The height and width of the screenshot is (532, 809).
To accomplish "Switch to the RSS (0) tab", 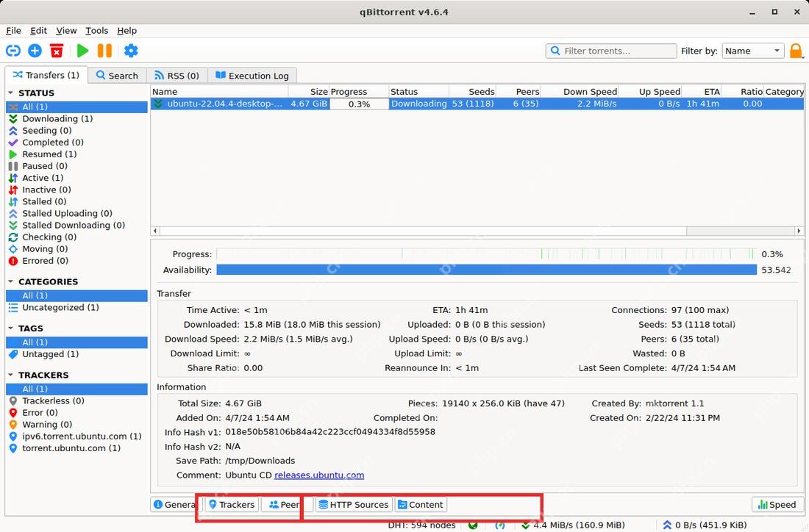I will click(x=177, y=75).
